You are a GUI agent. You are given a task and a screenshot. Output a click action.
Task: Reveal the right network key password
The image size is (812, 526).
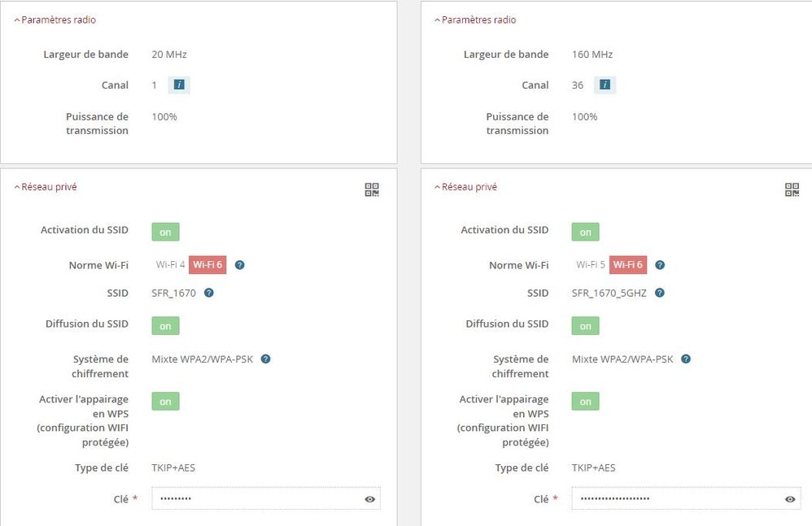pos(790,499)
